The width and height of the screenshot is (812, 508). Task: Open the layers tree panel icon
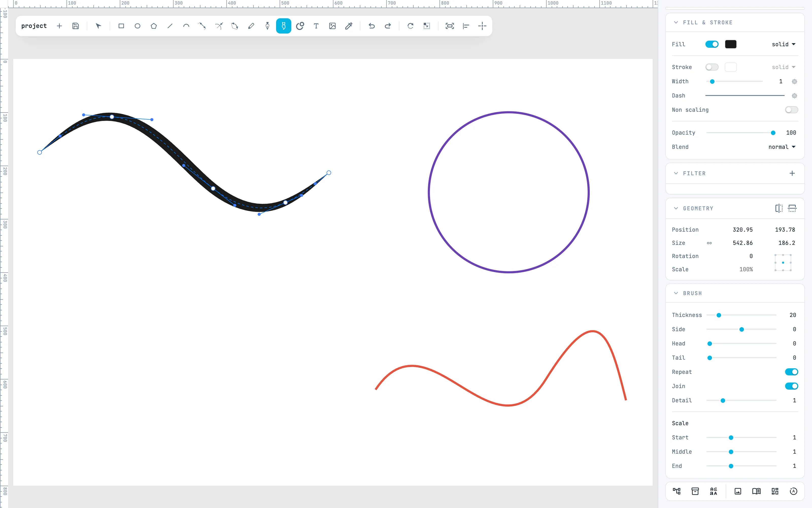[677, 491]
